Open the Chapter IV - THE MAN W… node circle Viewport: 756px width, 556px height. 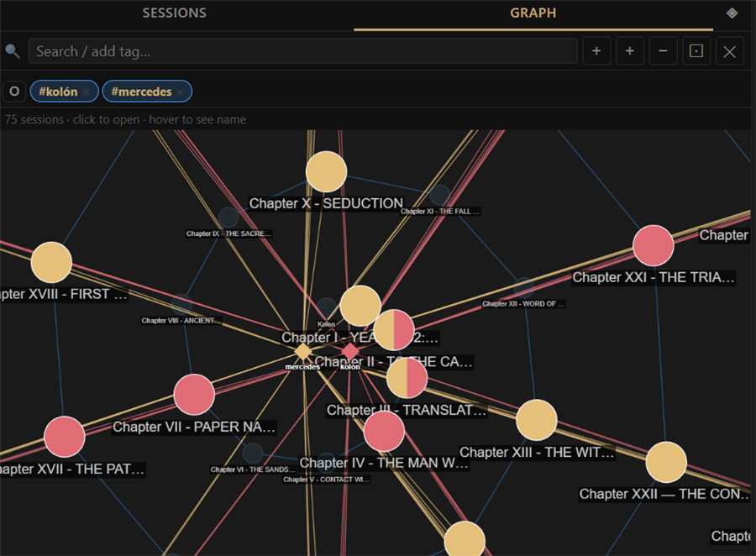(384, 431)
